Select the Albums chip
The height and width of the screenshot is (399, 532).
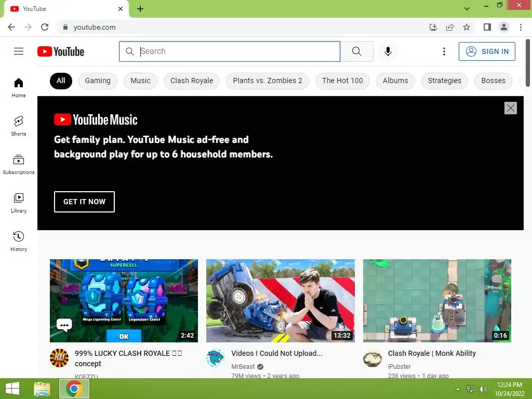coord(395,81)
